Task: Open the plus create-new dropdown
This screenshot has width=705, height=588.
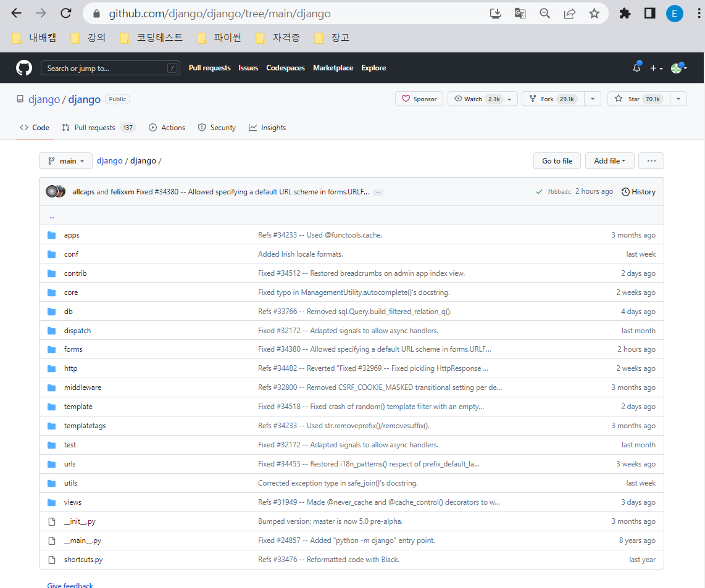Action: click(x=656, y=68)
